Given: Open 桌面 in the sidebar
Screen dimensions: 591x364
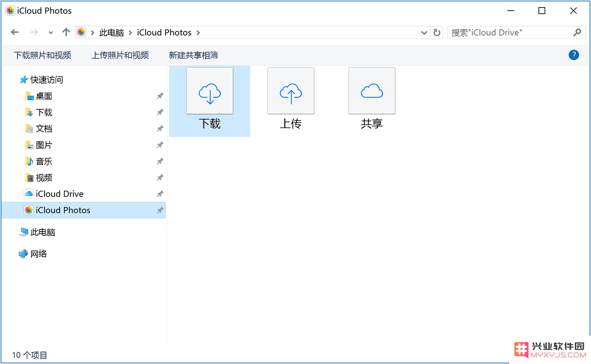Looking at the screenshot, I should [44, 96].
